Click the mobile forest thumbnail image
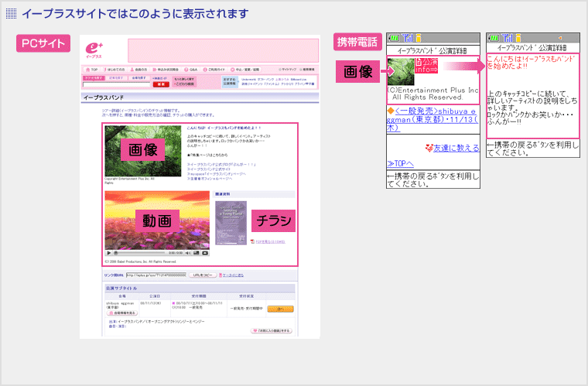 [401, 72]
